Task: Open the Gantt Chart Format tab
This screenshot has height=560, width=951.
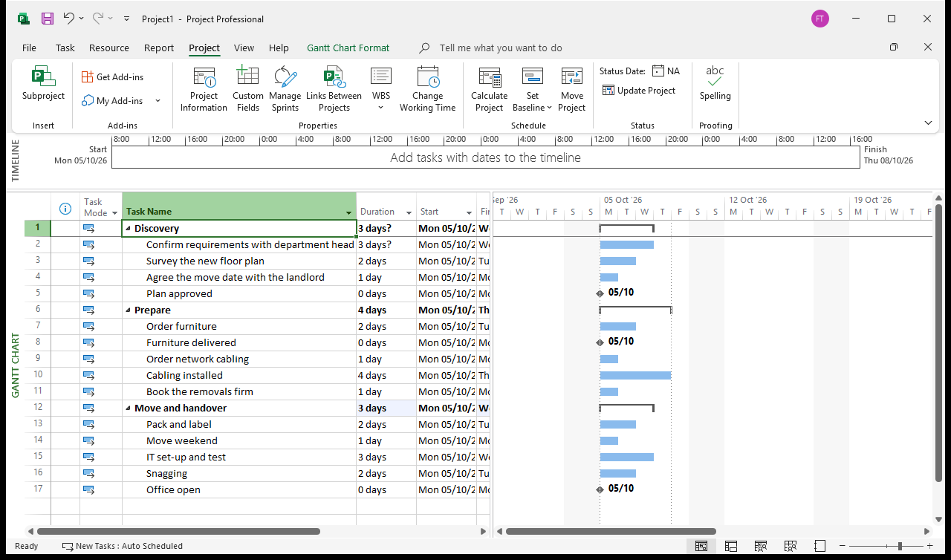Action: [348, 48]
